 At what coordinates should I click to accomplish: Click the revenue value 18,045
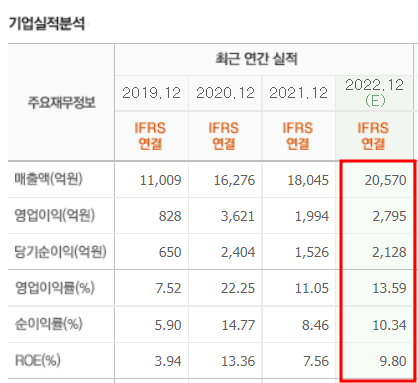click(308, 180)
